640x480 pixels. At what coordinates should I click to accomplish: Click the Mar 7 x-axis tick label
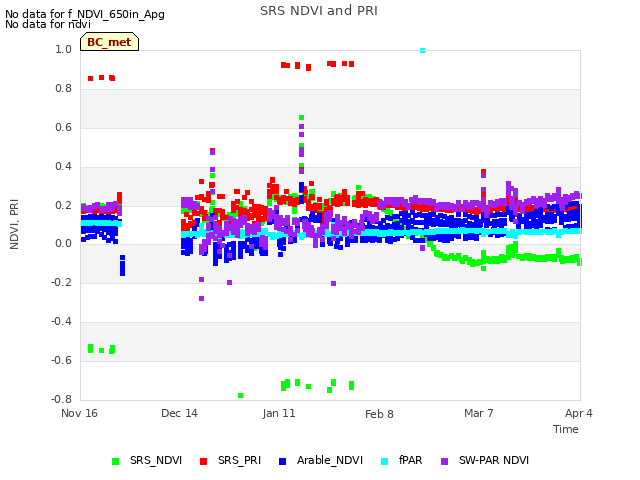click(479, 413)
